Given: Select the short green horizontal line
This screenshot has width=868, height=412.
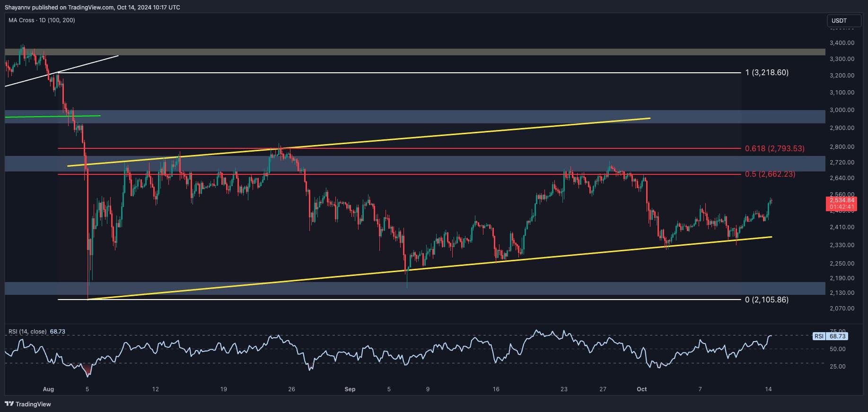Looking at the screenshot, I should click(52, 116).
